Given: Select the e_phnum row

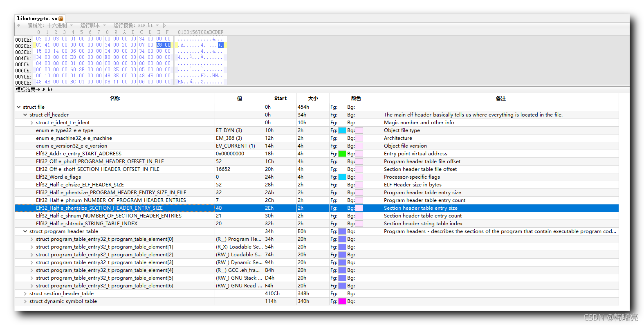Looking at the screenshot, I should [316, 200].
